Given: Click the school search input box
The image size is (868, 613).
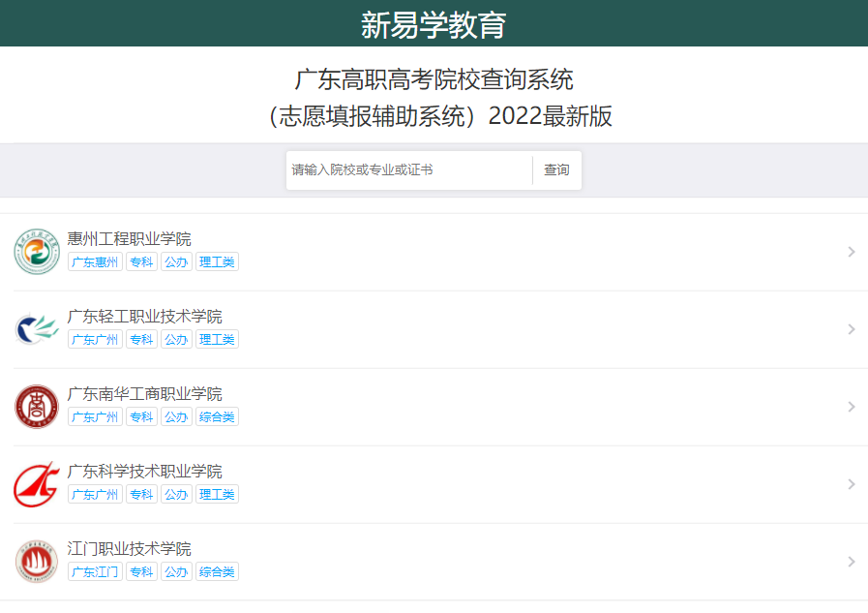Looking at the screenshot, I should click(x=406, y=169).
